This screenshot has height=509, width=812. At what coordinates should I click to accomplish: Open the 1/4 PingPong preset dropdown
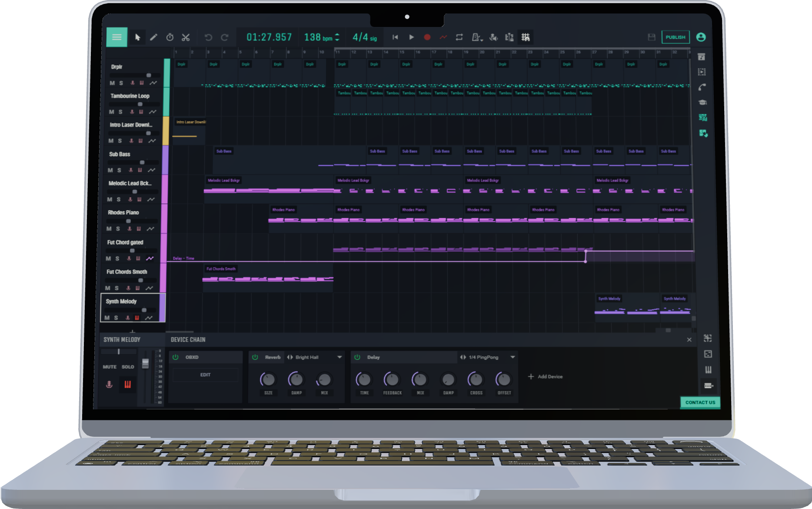pyautogui.click(x=513, y=357)
